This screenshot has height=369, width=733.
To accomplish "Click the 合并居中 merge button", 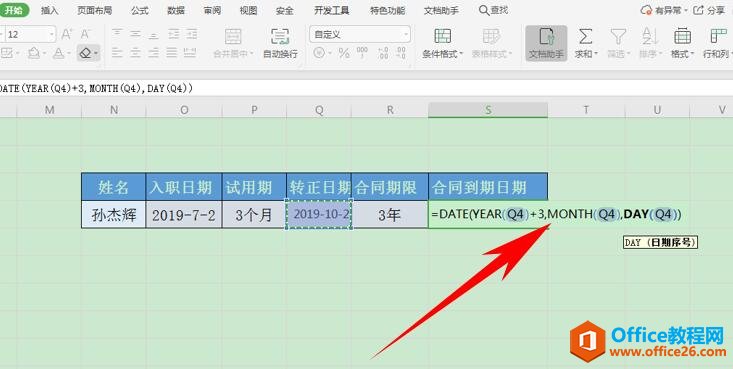I will [233, 43].
